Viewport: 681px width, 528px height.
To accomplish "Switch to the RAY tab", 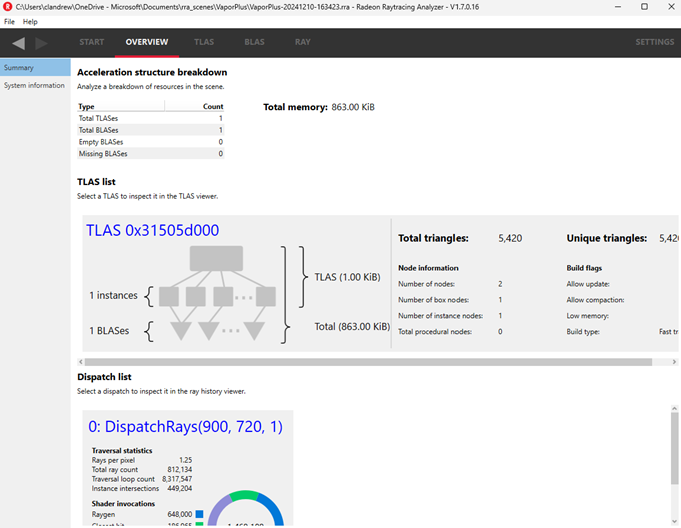I will (x=302, y=42).
